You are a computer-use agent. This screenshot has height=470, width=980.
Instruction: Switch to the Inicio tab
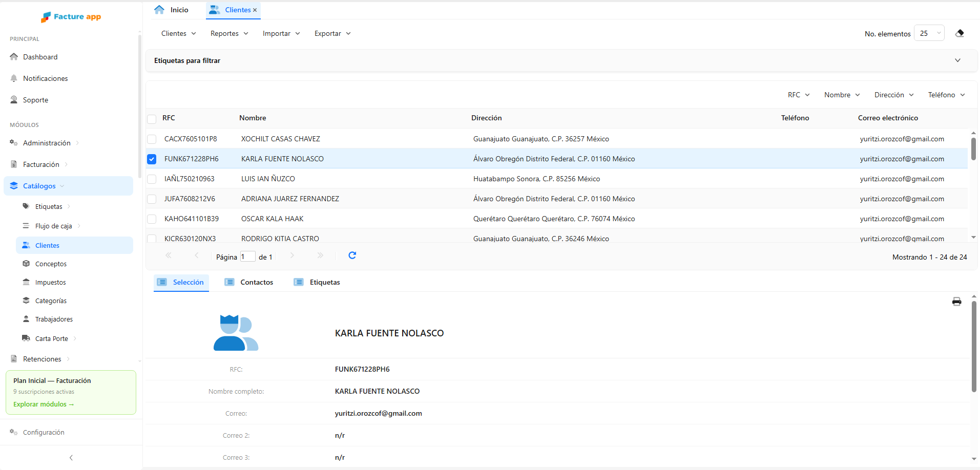tap(172, 10)
